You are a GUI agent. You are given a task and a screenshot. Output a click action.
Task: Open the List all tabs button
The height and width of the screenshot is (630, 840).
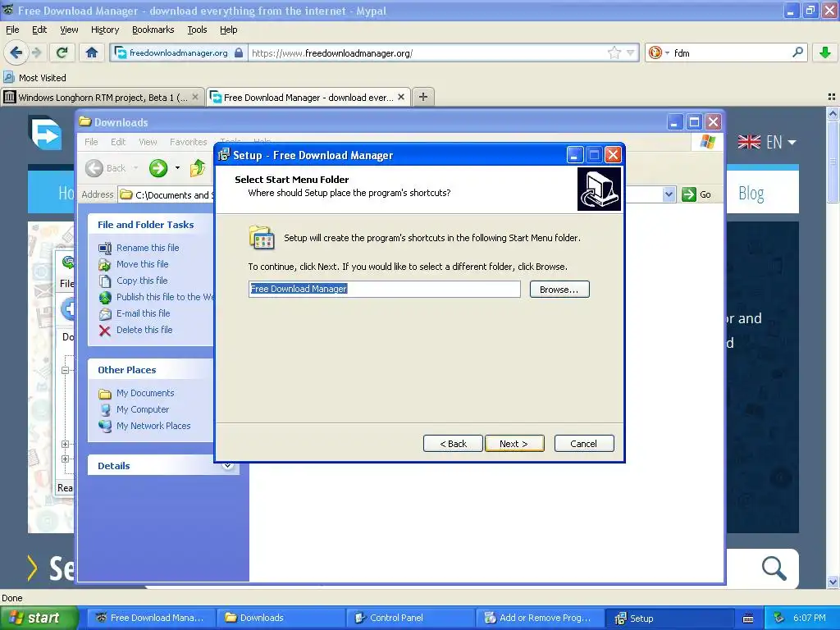point(832,97)
